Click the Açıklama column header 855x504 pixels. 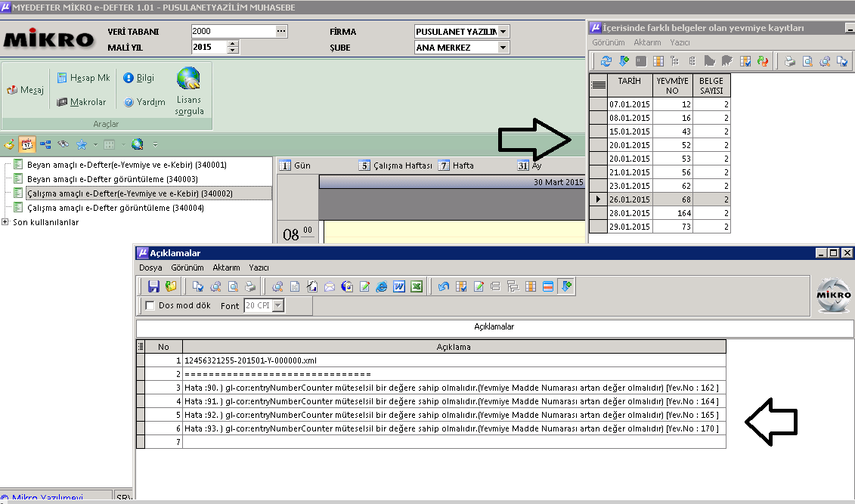pyautogui.click(x=454, y=347)
